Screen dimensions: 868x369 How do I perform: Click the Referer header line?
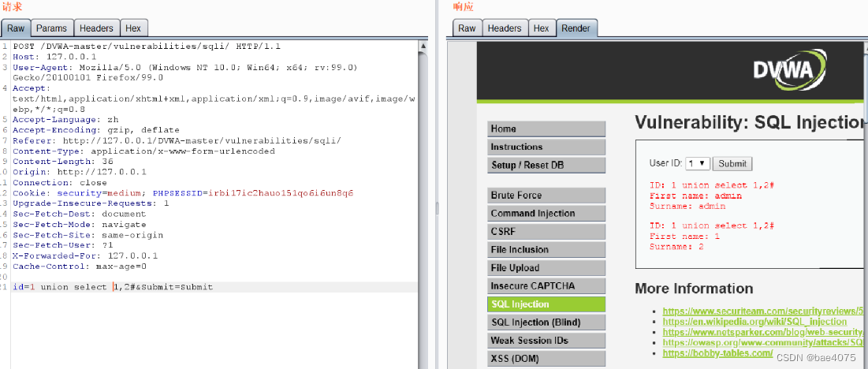(177, 140)
